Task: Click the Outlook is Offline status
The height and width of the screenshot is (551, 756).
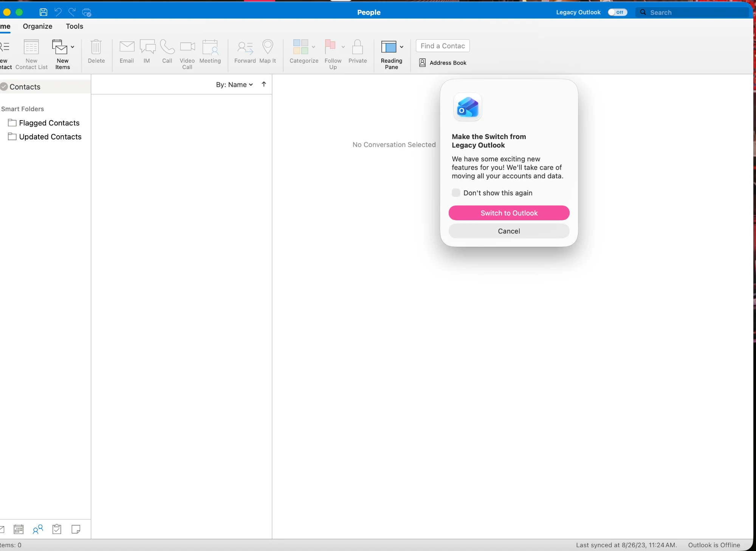Action: pyautogui.click(x=714, y=545)
